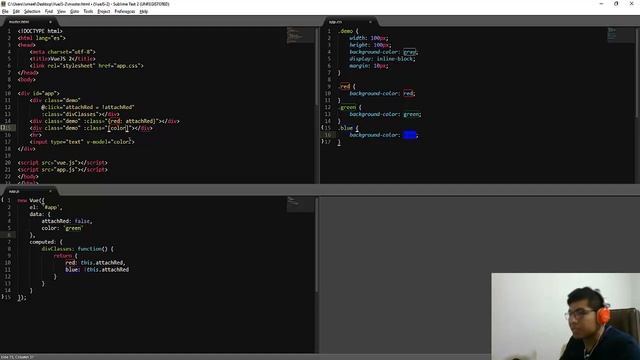Click the return { line in app.js

click(65, 256)
